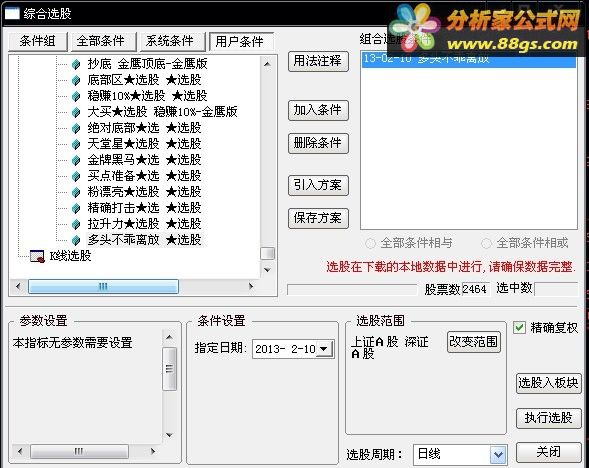Screen dimensions: 589x468
Task: Click the K线选股 folder icon
Action: 37,257
